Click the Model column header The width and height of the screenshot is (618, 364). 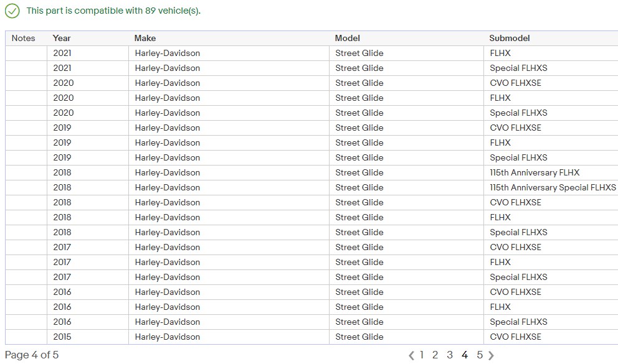(347, 38)
